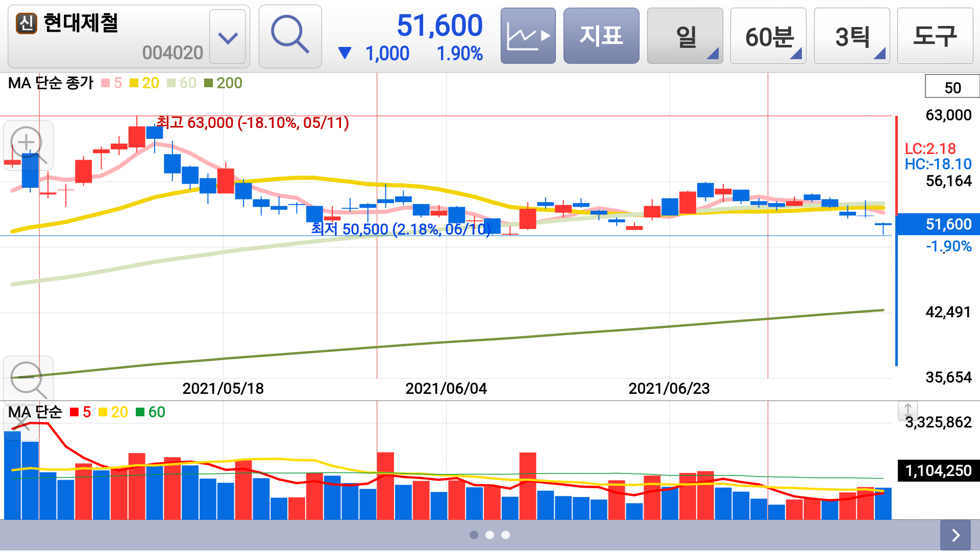
Task: Select the 일 daily period dropdown
Action: tap(685, 36)
